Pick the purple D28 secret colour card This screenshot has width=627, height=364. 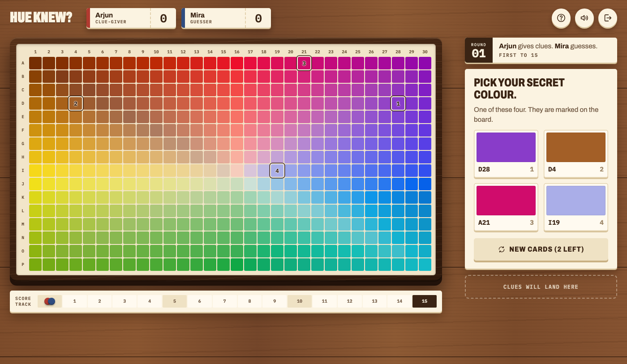pos(506,154)
